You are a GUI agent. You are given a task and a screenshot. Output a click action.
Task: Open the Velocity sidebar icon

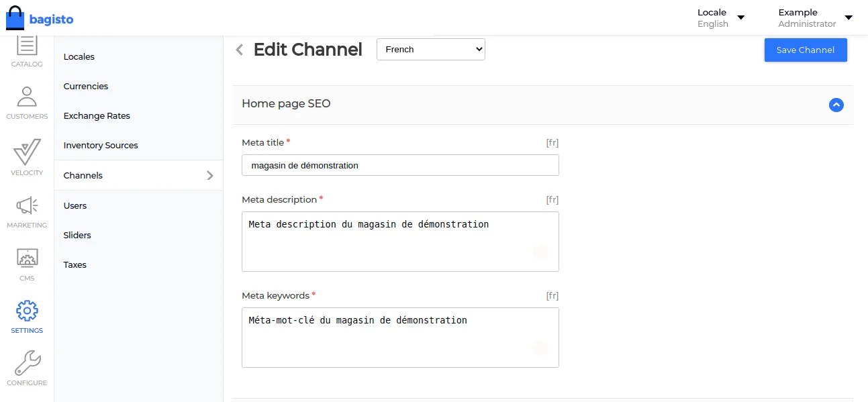(27, 152)
